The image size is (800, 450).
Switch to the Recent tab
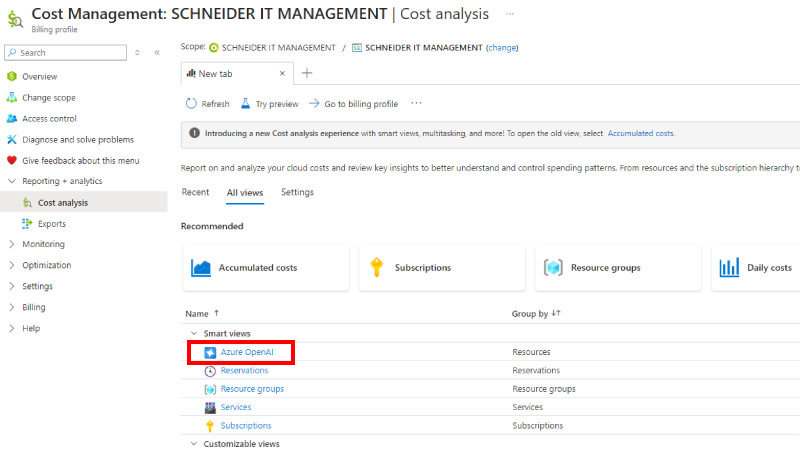[195, 192]
